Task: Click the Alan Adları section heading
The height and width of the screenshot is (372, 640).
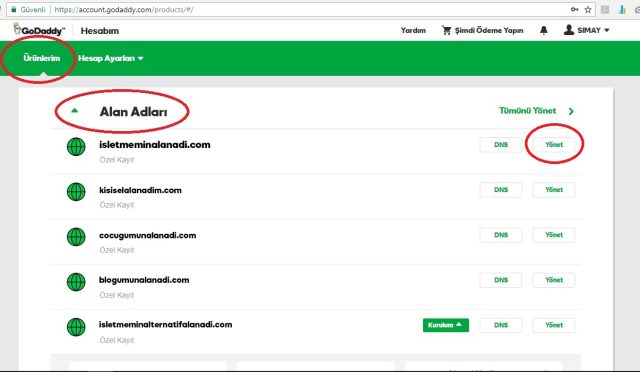Action: pos(133,111)
